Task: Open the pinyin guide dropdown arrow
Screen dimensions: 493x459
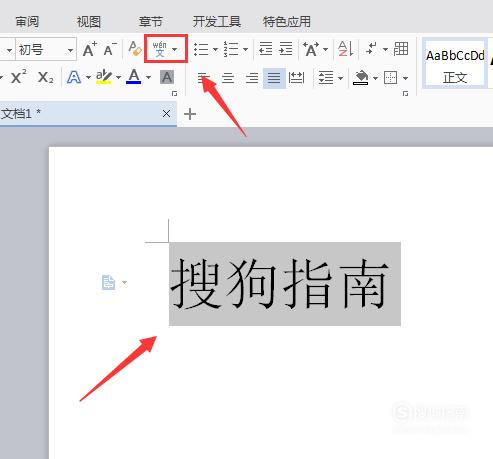Action: (x=175, y=49)
